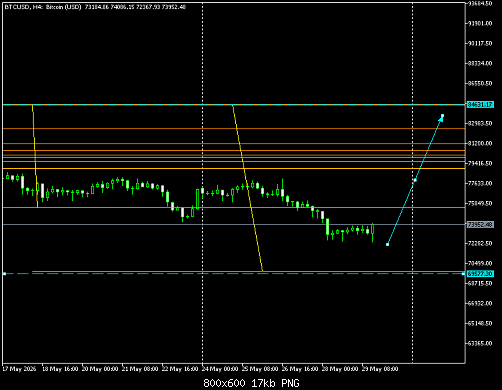This screenshot has height=390, width=502.
Task: Click the 21 May 08:00 time label
Action: [140, 369]
